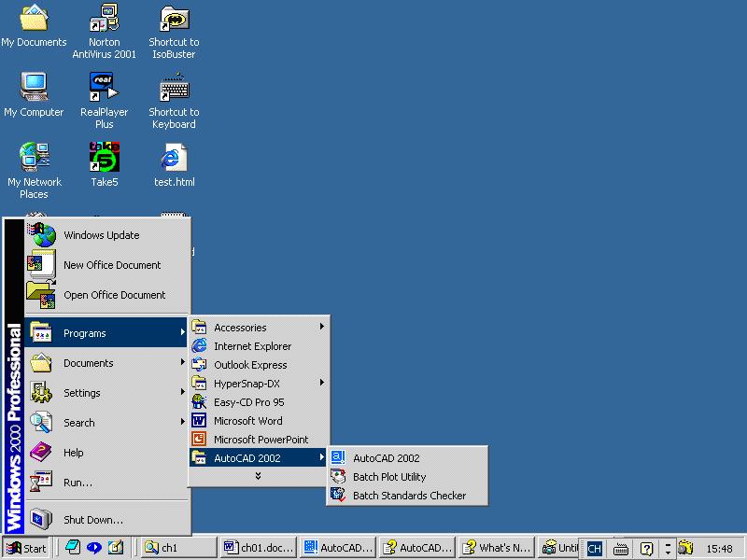Select Shortcut to Keyboard desktop icon
The image size is (747, 560).
point(174,100)
